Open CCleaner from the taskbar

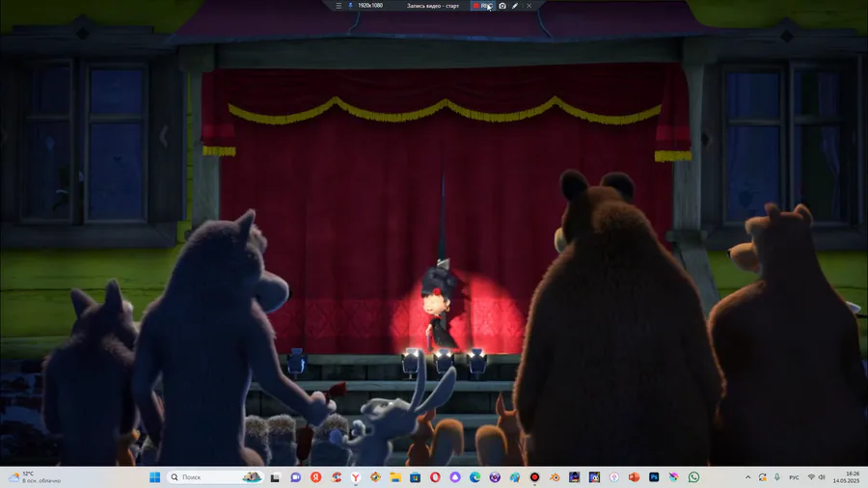pyautogui.click(x=336, y=477)
